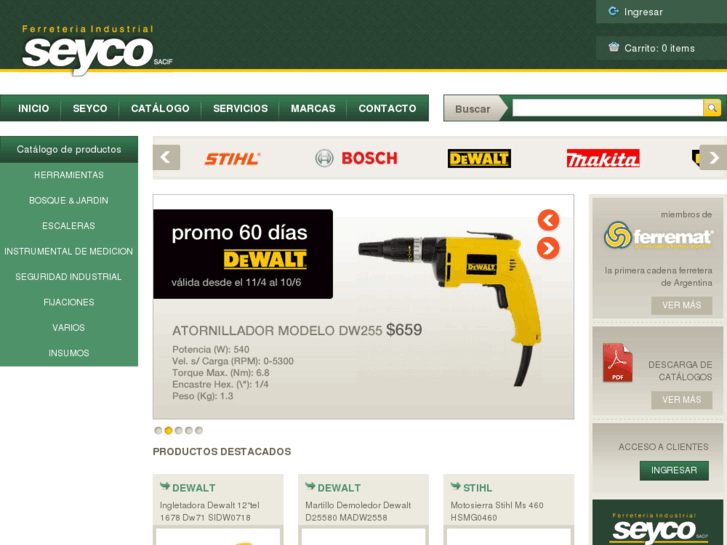Open INSTRUMENTAL DE MEDICION category
The image size is (727, 545).
(69, 251)
